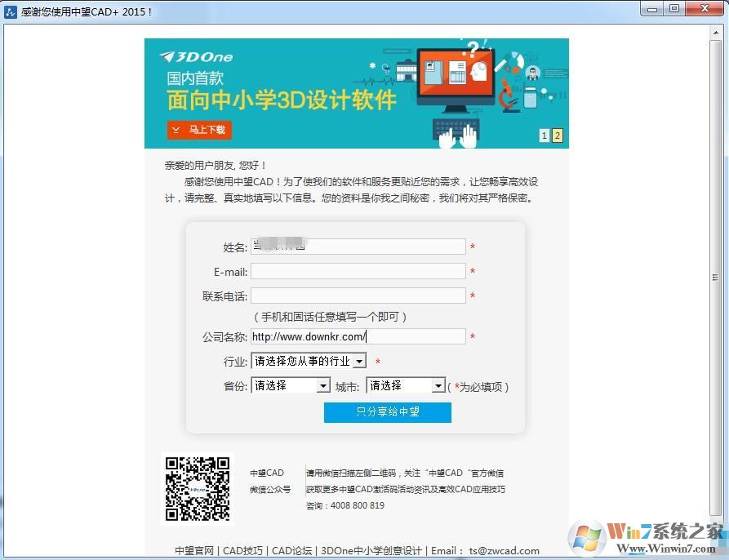729x560 pixels.
Task: Click the 3DOne logo on the banner
Action: [195, 56]
